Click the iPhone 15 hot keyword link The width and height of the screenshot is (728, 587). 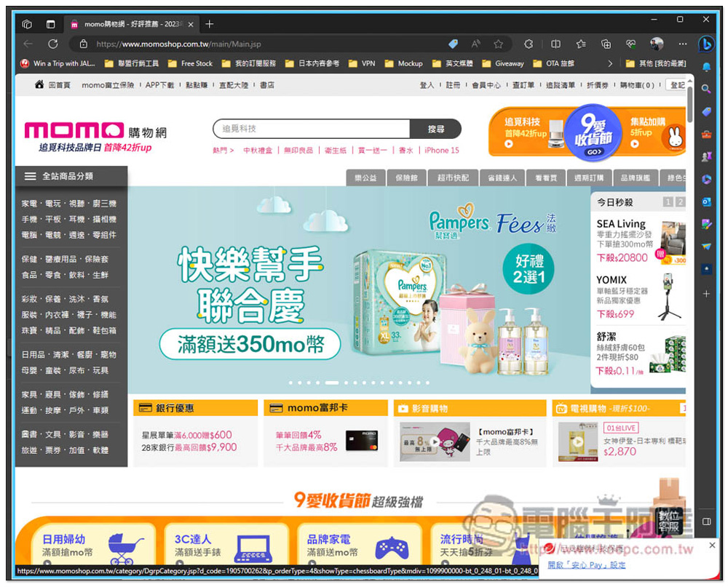pos(442,151)
